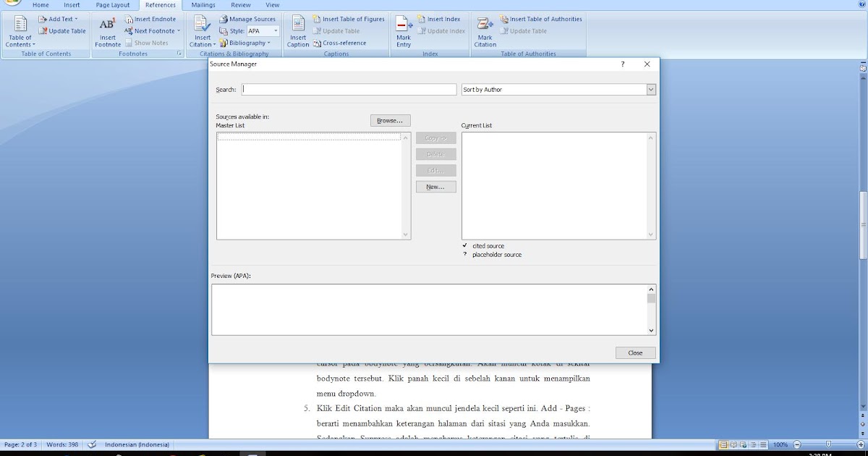Click the New button in Source Manager
The image size is (868, 456).
point(435,186)
